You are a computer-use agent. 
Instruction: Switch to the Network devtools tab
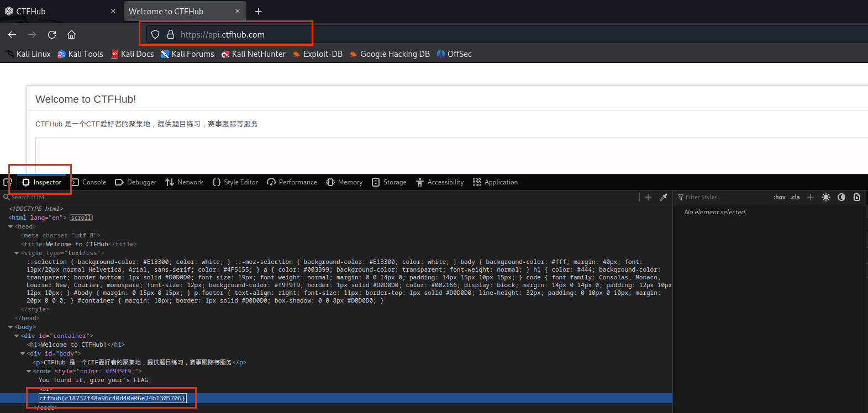pos(184,182)
